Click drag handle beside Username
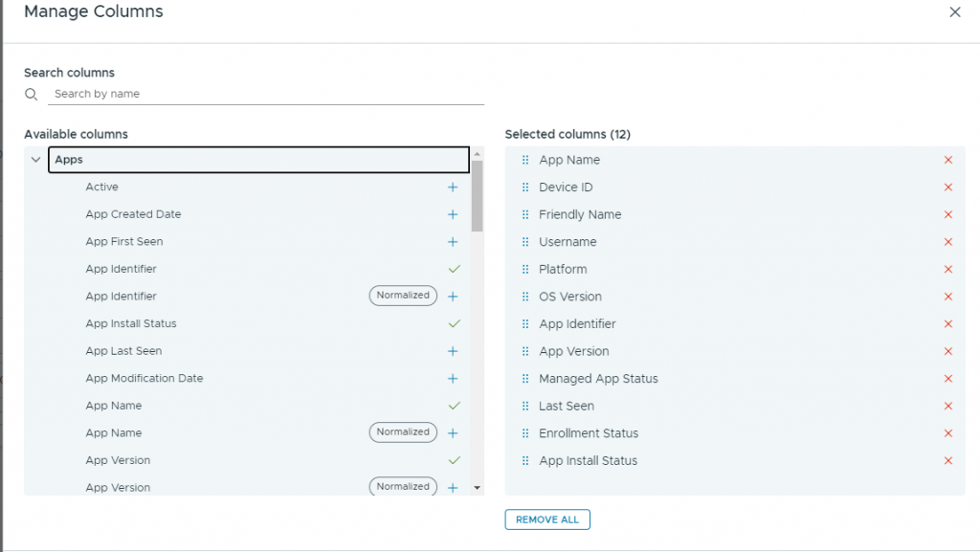 click(x=524, y=242)
